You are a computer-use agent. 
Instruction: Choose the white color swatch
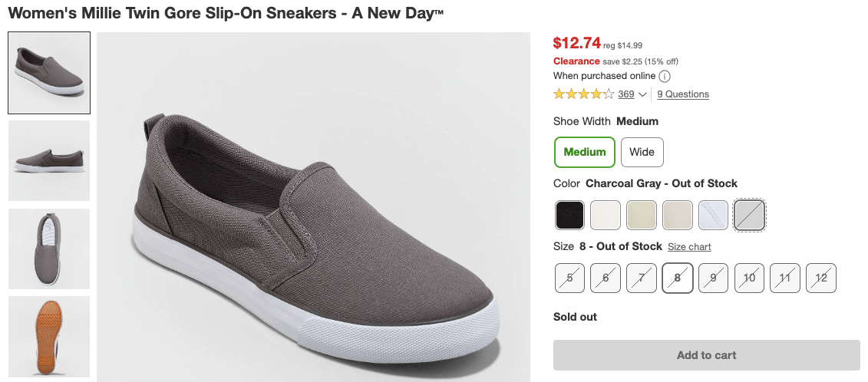tap(606, 216)
